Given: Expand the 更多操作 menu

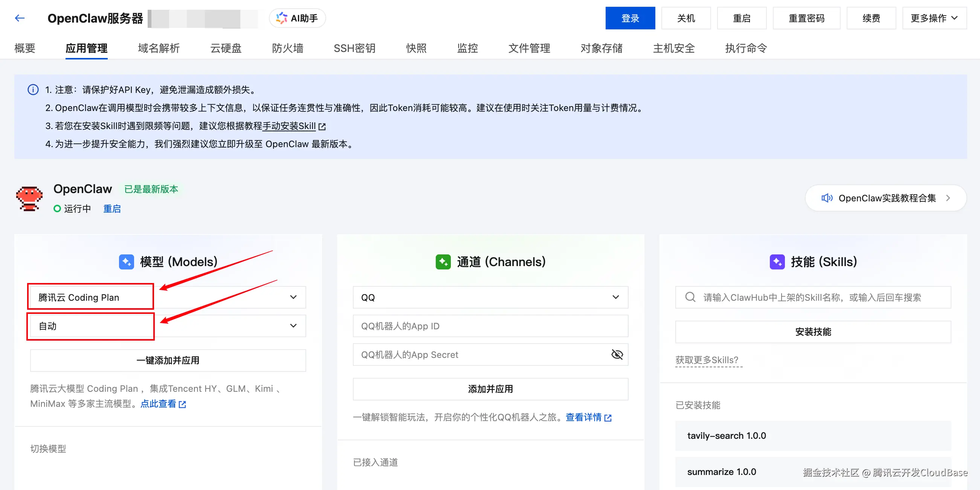Looking at the screenshot, I should pos(934,18).
